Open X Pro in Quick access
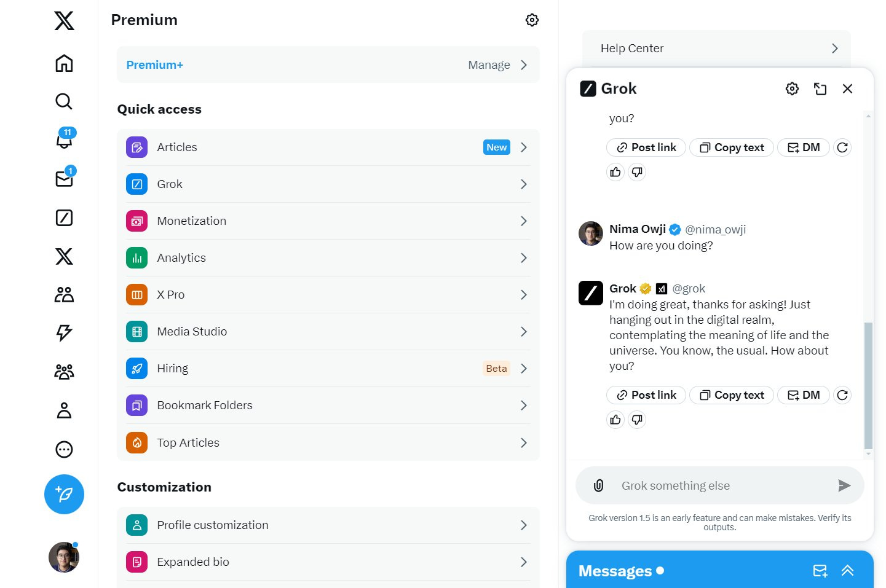 328,295
